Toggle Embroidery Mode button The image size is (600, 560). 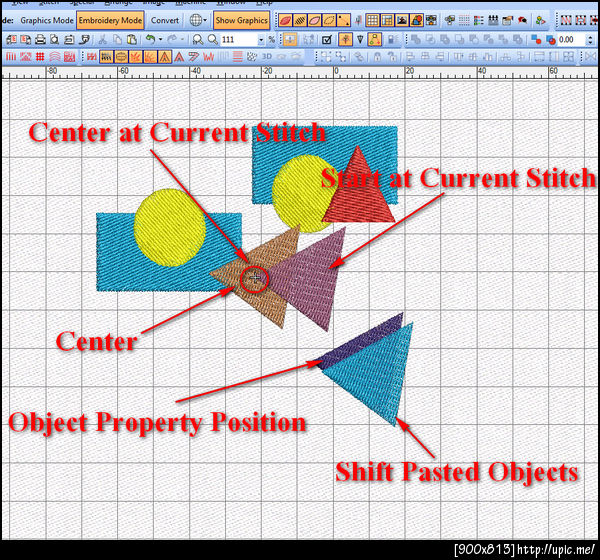coord(110,20)
